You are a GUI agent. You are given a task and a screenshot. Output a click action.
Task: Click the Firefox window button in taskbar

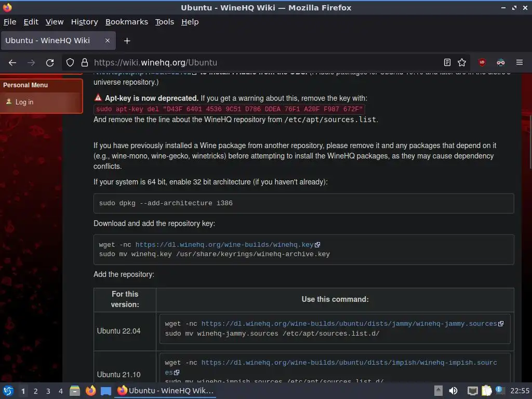coord(166,391)
